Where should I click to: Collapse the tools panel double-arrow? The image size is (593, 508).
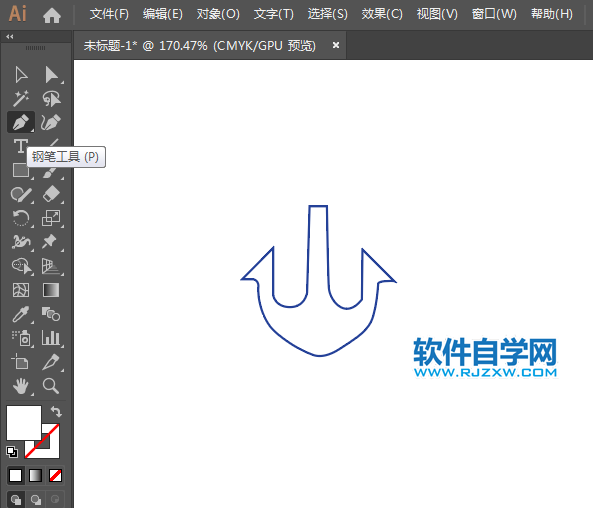pos(10,37)
